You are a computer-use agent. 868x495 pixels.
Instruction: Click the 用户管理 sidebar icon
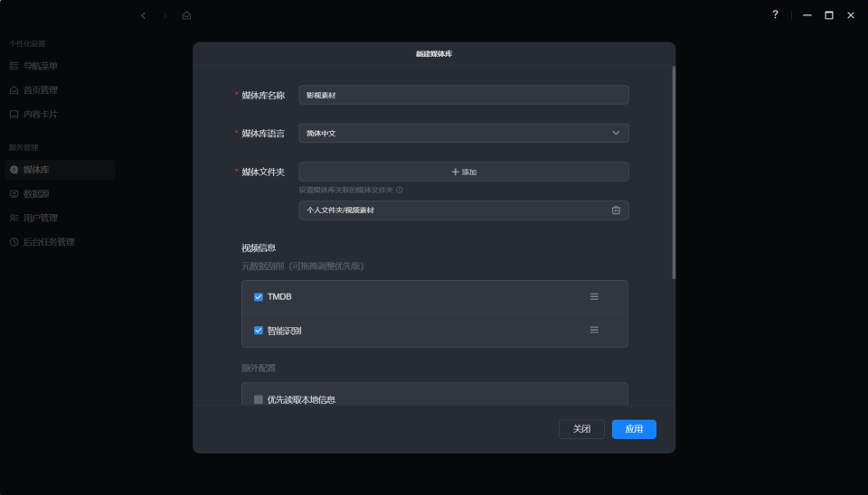[14, 218]
